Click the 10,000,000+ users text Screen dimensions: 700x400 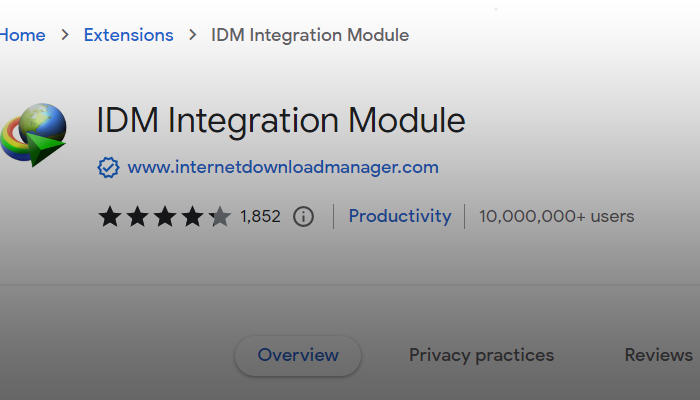coord(556,217)
